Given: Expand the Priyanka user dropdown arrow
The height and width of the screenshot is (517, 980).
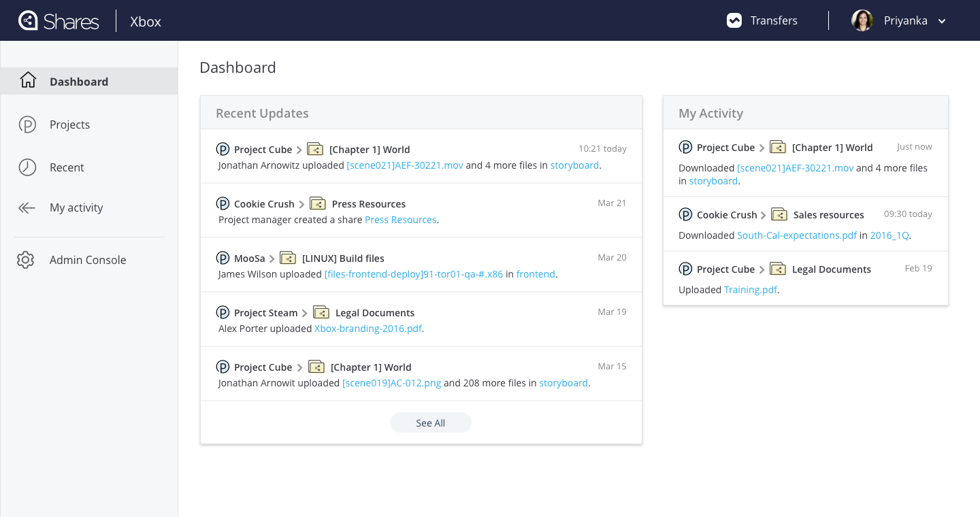Looking at the screenshot, I should point(942,21).
